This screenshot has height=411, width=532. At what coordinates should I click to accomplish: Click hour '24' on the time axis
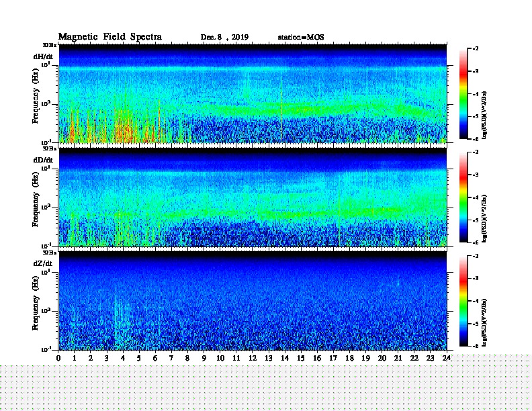click(447, 358)
